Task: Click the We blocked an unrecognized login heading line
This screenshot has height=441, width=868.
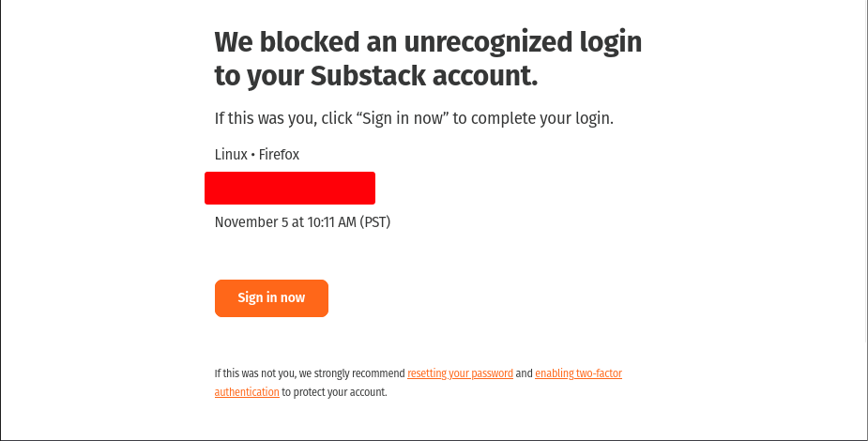Action: (428, 42)
